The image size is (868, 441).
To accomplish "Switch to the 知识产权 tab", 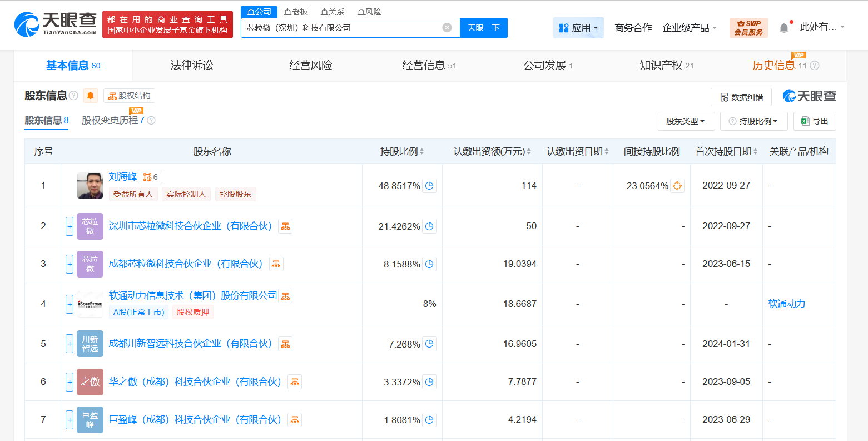I will [x=666, y=66].
